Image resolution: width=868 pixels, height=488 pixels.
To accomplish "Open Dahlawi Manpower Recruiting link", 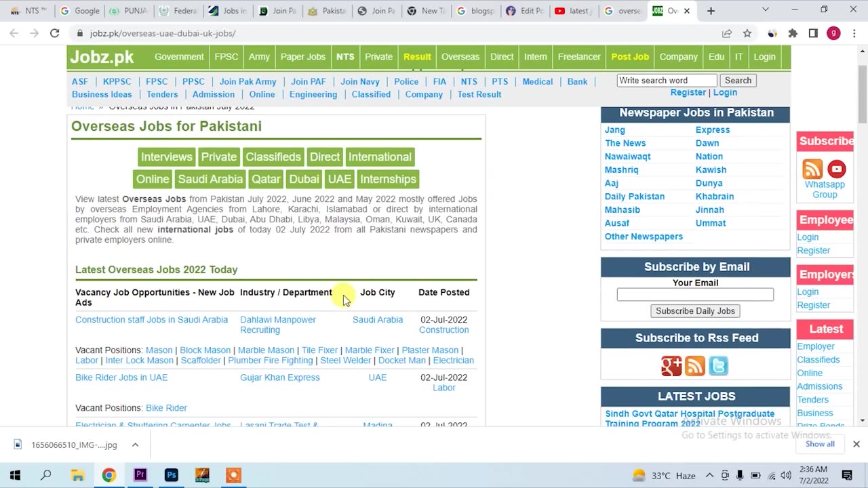I will click(x=278, y=325).
